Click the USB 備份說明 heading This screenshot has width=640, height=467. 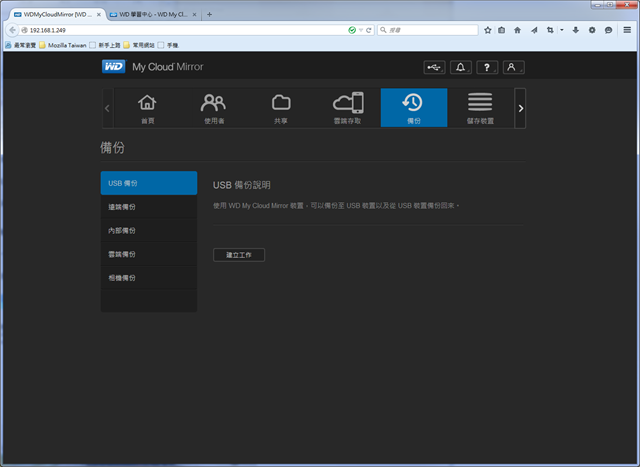point(242,185)
